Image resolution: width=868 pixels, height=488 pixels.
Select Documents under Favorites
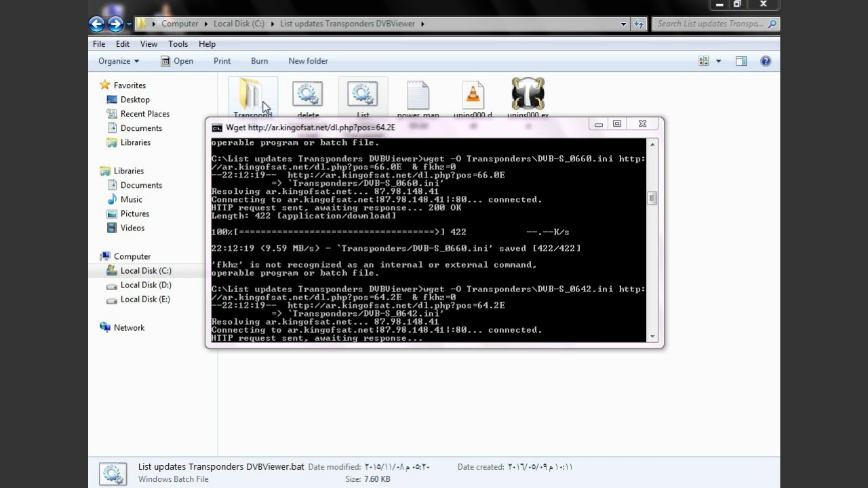pyautogui.click(x=141, y=128)
